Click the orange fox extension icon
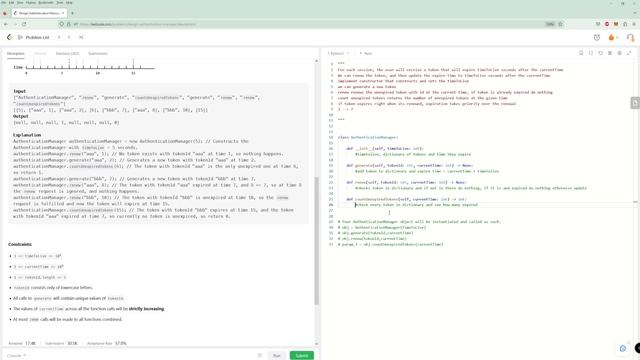This screenshot has width=640, height=360. pyautogui.click(x=616, y=24)
